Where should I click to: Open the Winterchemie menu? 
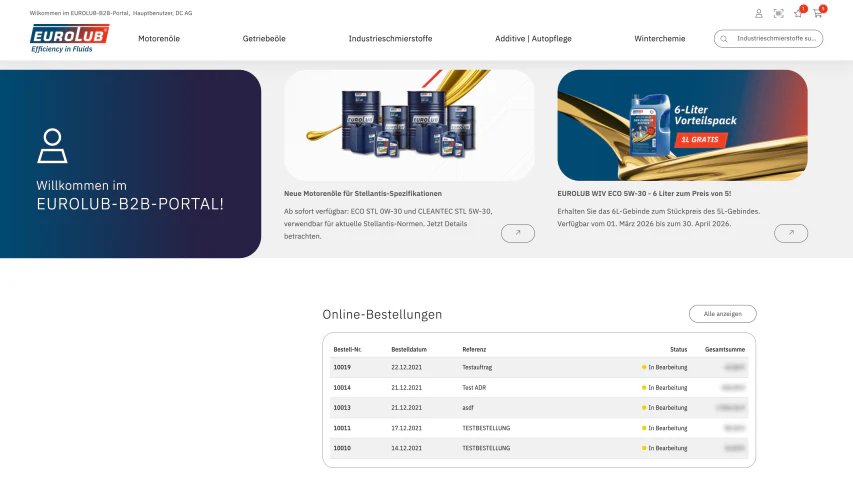659,39
